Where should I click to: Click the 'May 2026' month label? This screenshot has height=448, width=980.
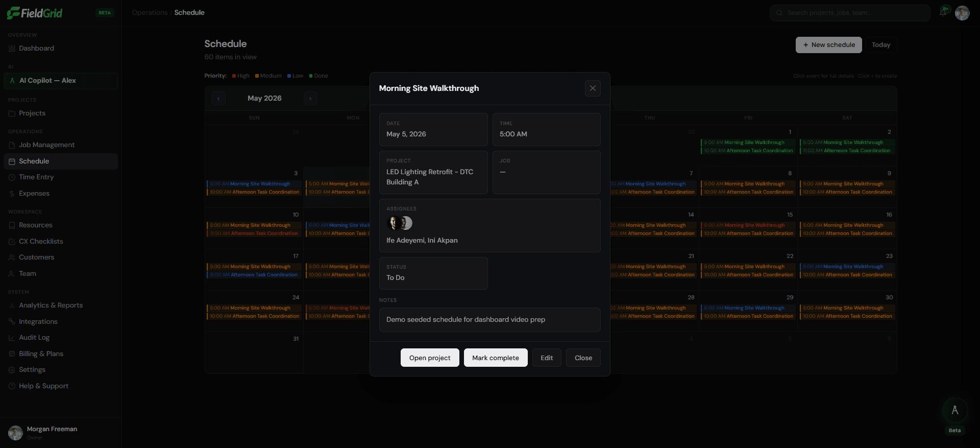pyautogui.click(x=264, y=99)
